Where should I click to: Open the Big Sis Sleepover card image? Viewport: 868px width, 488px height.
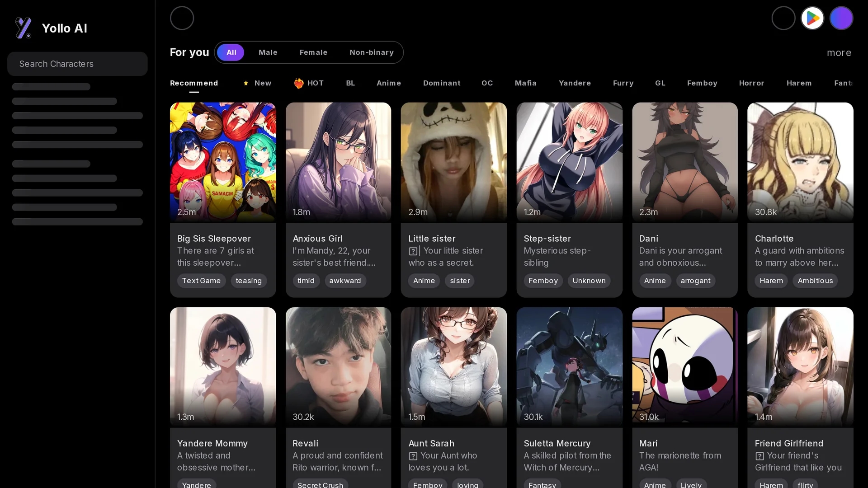pos(223,162)
